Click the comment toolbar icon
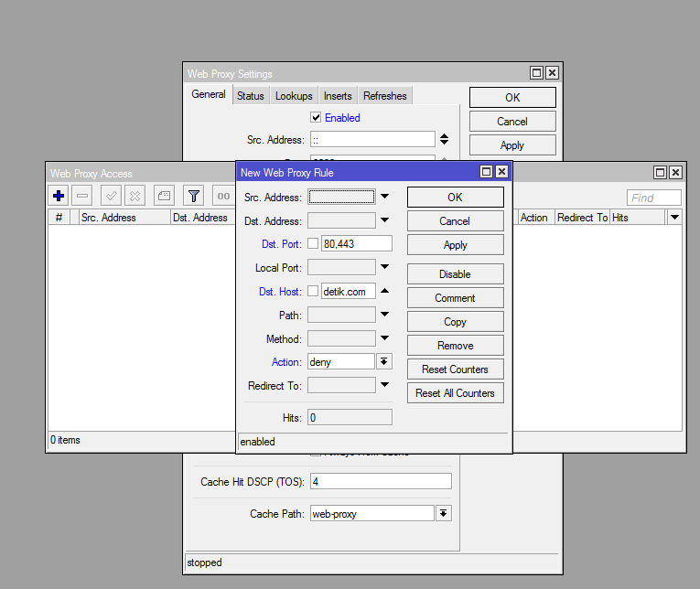The width and height of the screenshot is (700, 589). point(164,196)
